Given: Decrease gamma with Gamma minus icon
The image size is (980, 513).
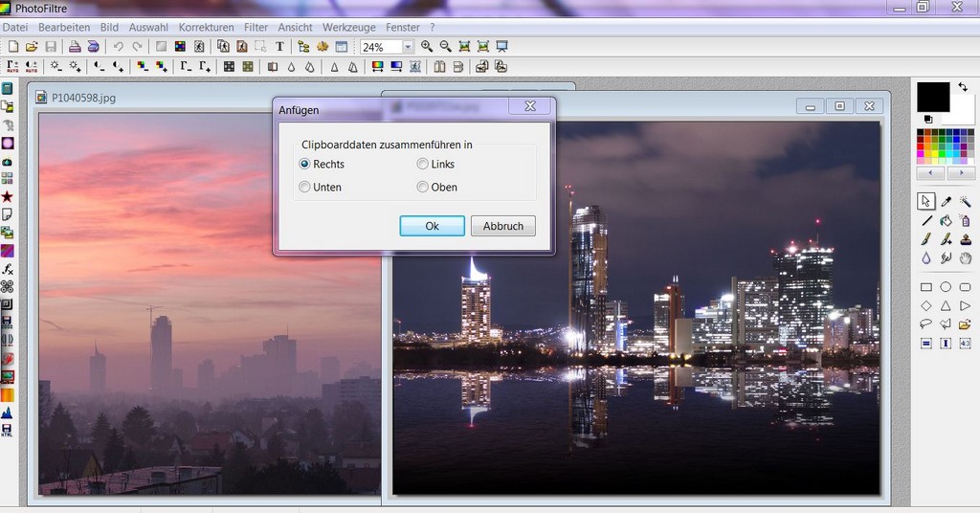Looking at the screenshot, I should pyautogui.click(x=186, y=66).
